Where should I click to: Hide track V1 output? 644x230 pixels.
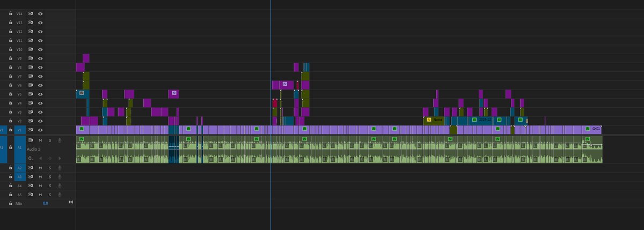pos(40,130)
